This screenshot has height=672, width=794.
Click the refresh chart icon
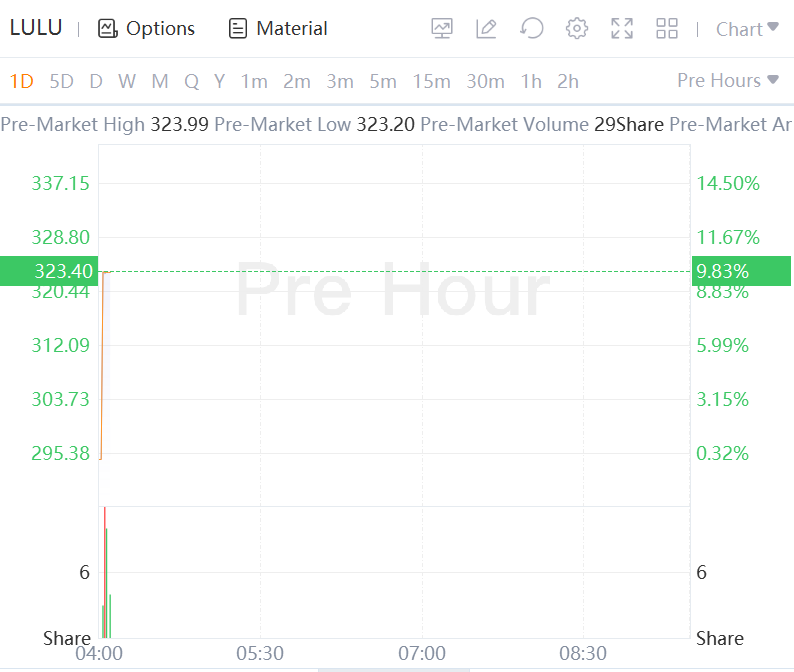pyautogui.click(x=532, y=29)
